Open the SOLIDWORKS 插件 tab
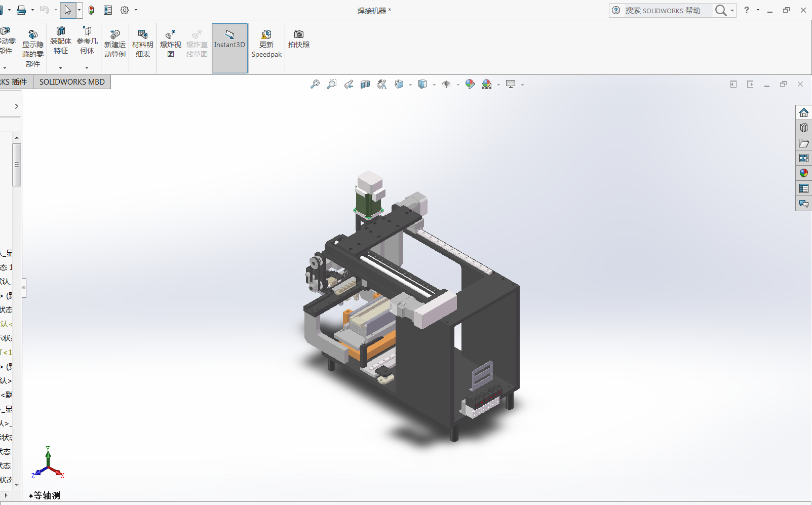Viewport: 812px width, 505px height. 14,82
